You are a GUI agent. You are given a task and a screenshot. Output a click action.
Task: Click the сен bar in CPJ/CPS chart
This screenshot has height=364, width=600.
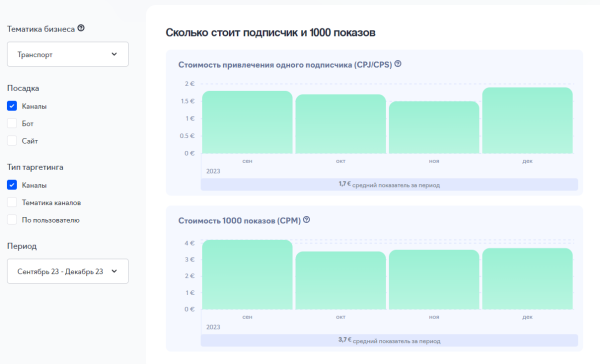[247, 122]
